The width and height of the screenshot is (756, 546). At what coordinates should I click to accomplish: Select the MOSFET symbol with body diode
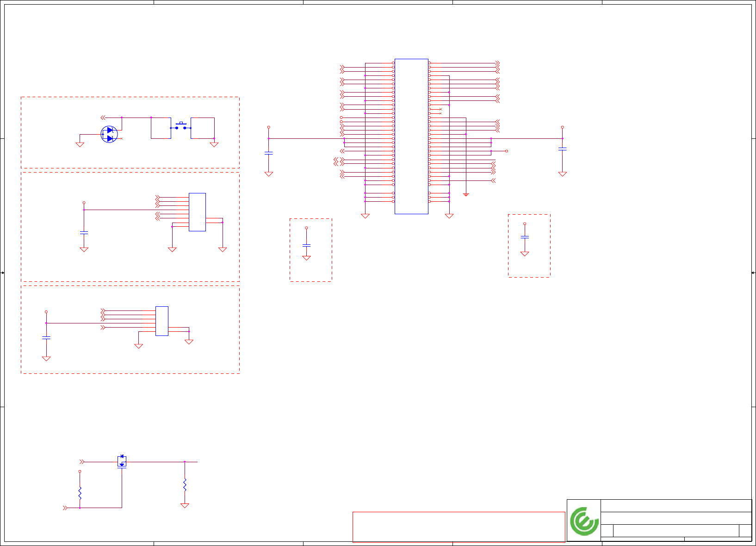pos(122,462)
